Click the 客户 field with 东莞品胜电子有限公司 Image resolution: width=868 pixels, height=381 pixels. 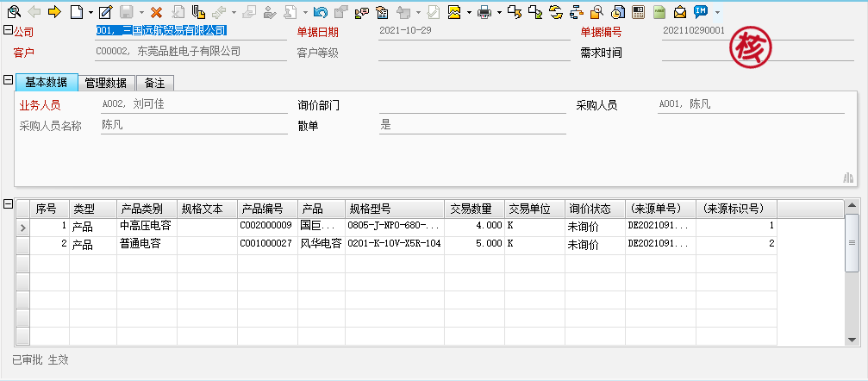[x=190, y=52]
